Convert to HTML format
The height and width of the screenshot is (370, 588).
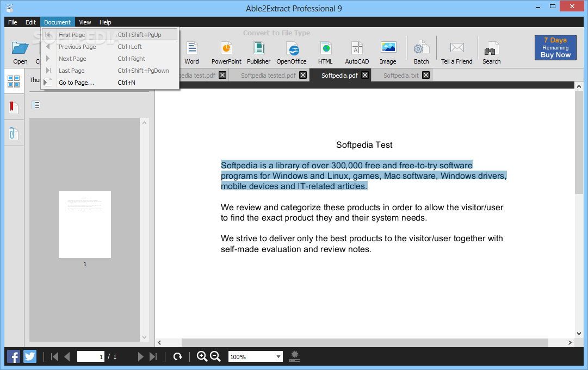325,52
